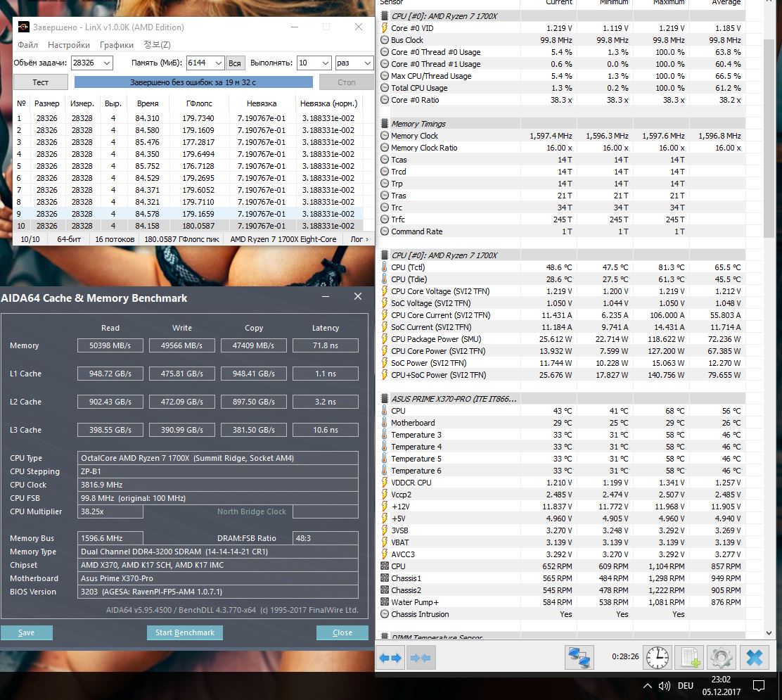Click the fan icon beside Chassis1 row
782x700 pixels.
tap(385, 578)
